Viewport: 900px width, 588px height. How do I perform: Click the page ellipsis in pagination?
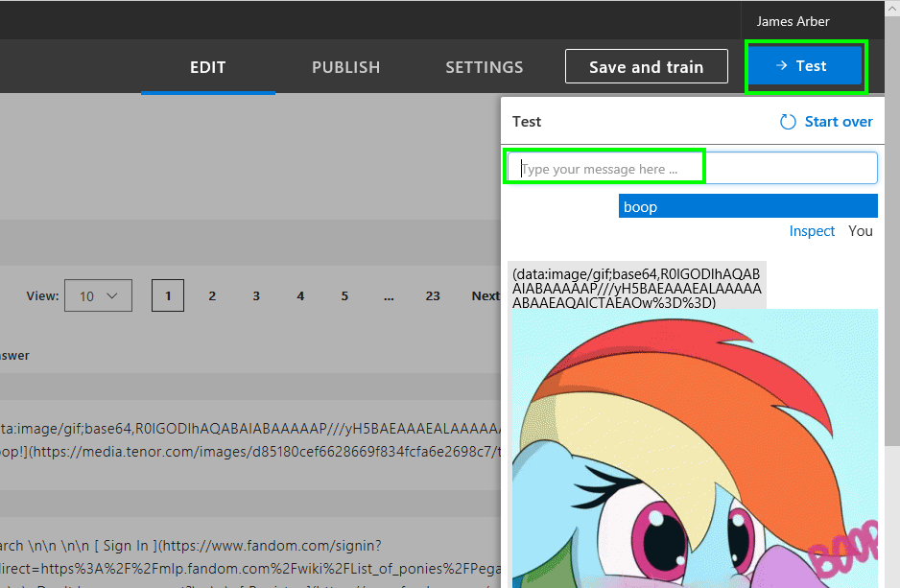click(389, 296)
